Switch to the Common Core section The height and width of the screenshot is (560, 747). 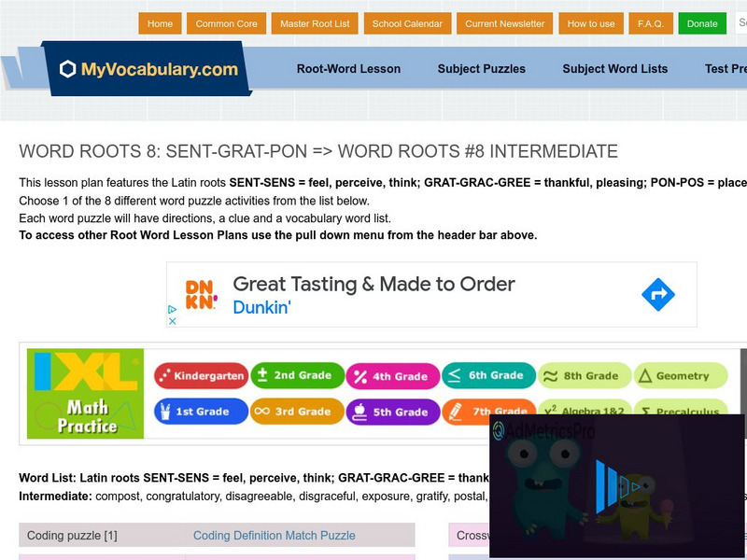(x=227, y=23)
